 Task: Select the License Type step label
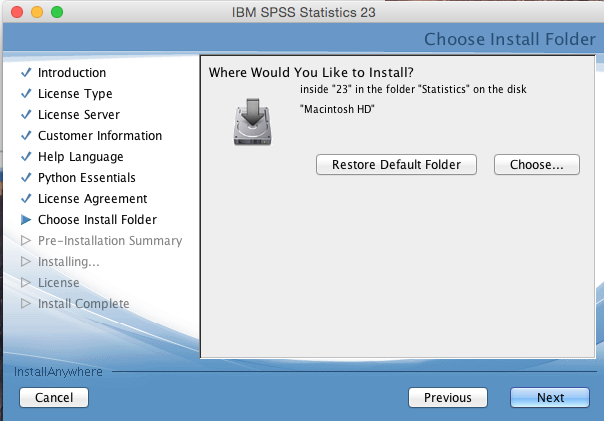[x=75, y=94]
